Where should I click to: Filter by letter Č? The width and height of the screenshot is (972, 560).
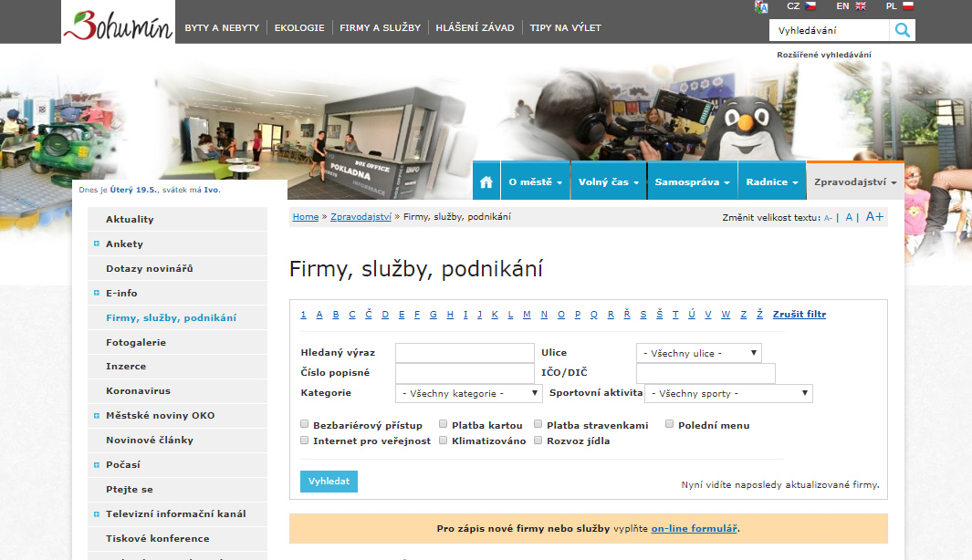pos(369,314)
